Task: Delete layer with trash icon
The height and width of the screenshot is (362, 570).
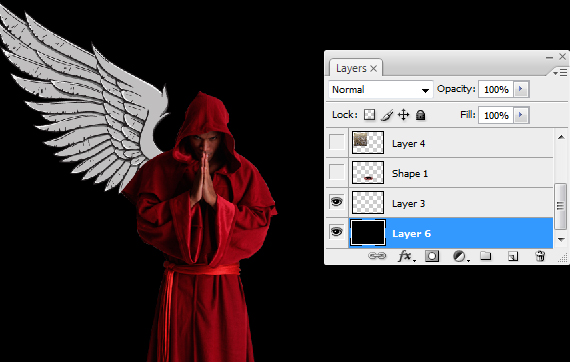Action: click(540, 256)
